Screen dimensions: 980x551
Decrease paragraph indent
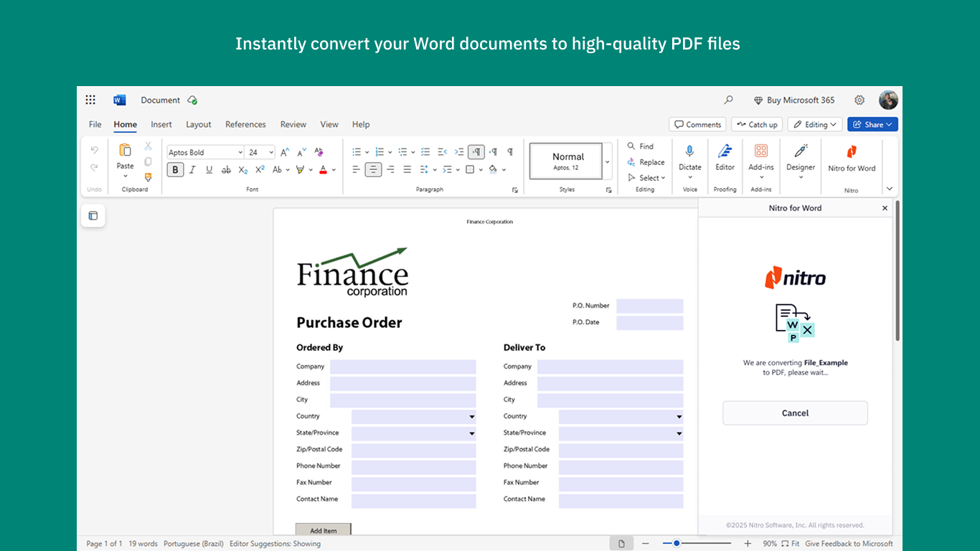(x=442, y=152)
